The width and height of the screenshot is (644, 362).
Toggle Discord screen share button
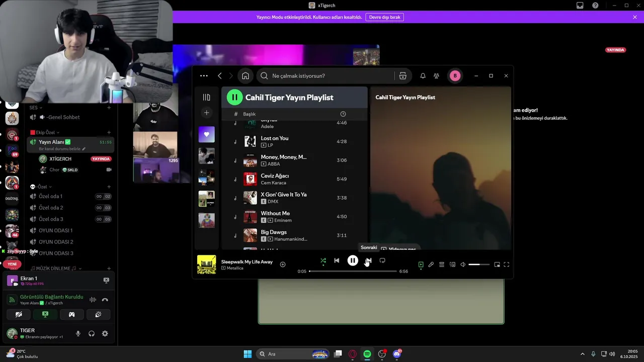tap(45, 314)
